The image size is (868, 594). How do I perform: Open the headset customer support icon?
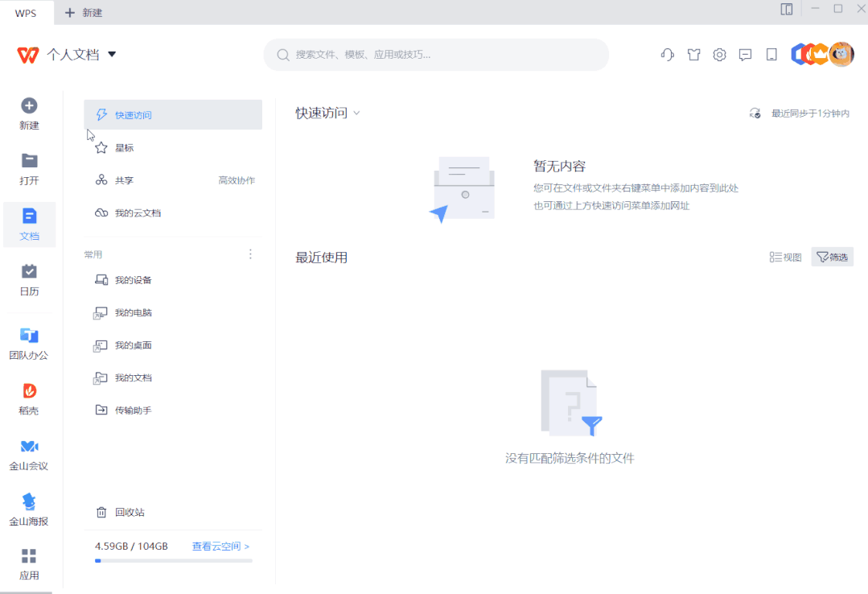tap(667, 54)
